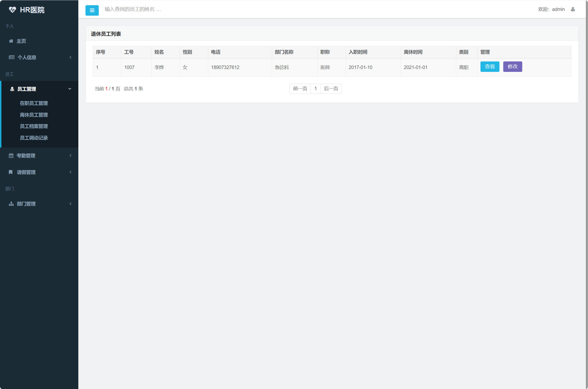
Task: Open 在职员工管理 submenu item
Action: point(34,103)
